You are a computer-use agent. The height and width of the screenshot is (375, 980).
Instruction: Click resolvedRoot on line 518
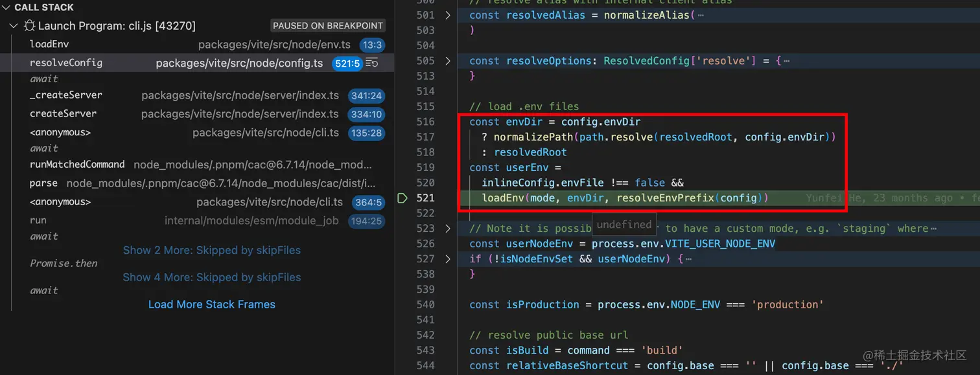click(x=530, y=152)
